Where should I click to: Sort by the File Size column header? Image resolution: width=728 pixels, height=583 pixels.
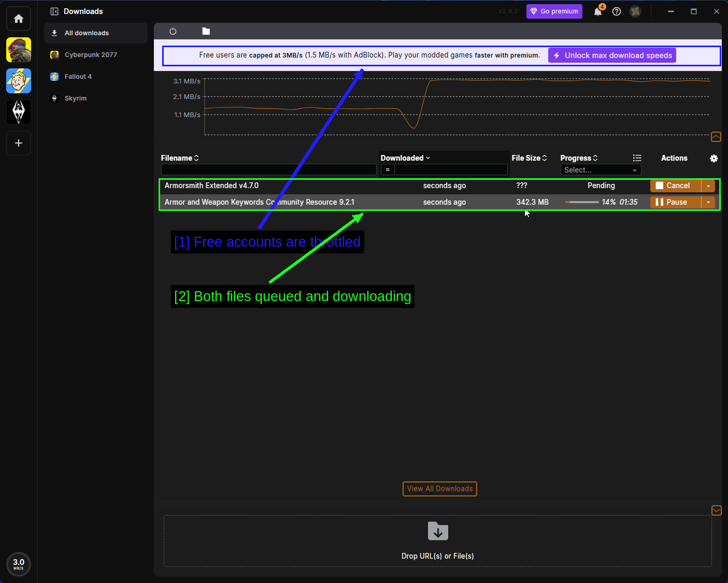(x=529, y=158)
